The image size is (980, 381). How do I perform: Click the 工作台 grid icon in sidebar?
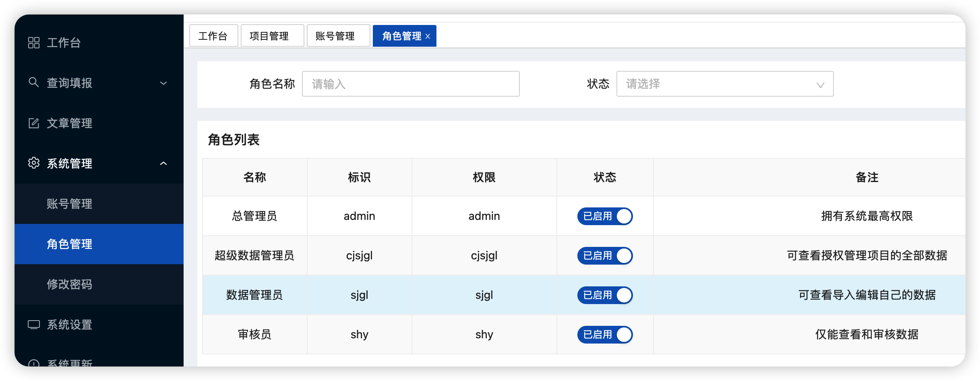click(34, 43)
